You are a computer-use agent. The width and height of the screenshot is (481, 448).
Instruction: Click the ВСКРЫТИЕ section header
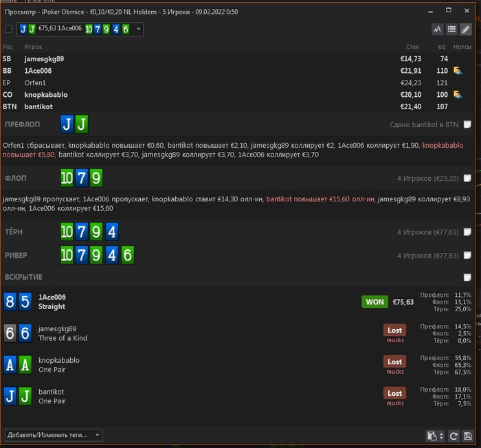coord(23,277)
